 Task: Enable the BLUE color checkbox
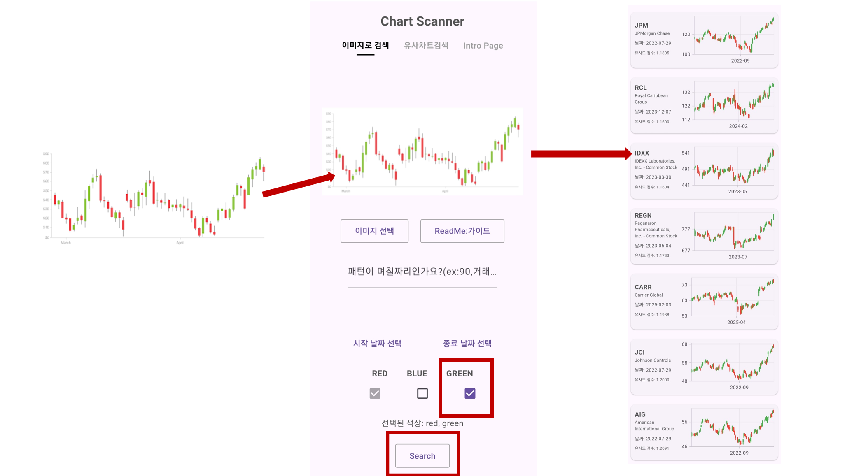(422, 393)
